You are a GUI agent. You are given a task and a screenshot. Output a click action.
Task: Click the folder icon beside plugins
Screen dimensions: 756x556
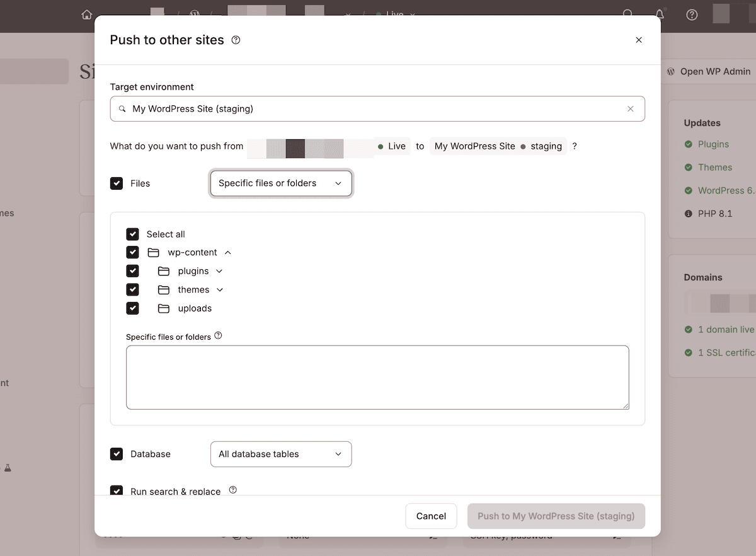[x=163, y=270]
